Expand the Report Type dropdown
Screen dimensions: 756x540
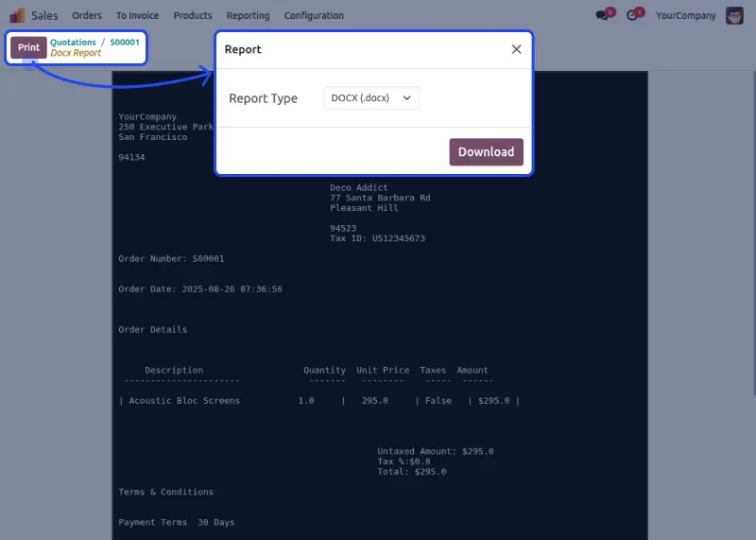[x=371, y=98]
